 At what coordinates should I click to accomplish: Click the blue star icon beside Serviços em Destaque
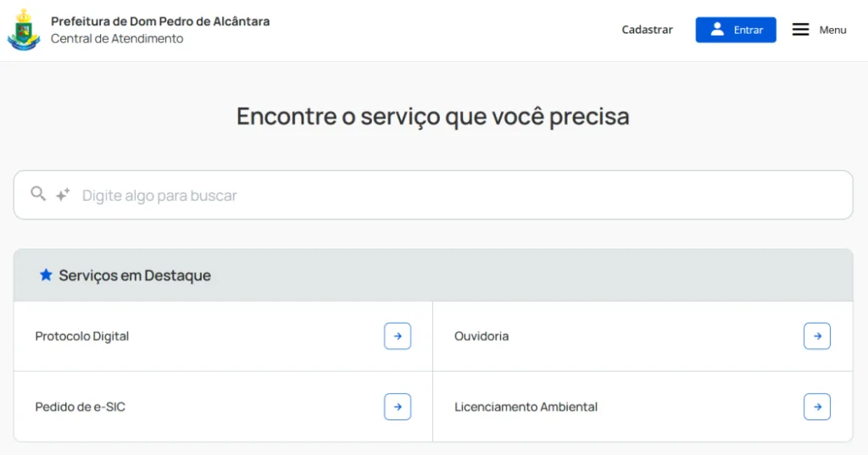(46, 275)
